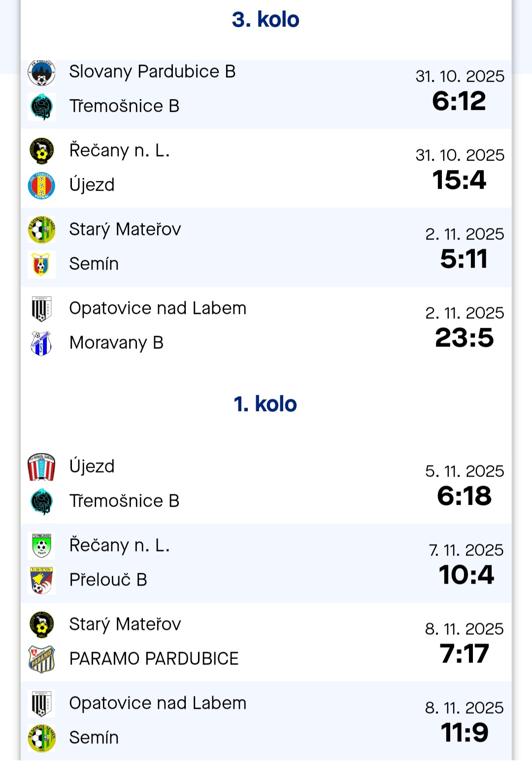Screen dimensions: 532x769
Task: Tap the Přelouč B team name
Action: point(108,580)
